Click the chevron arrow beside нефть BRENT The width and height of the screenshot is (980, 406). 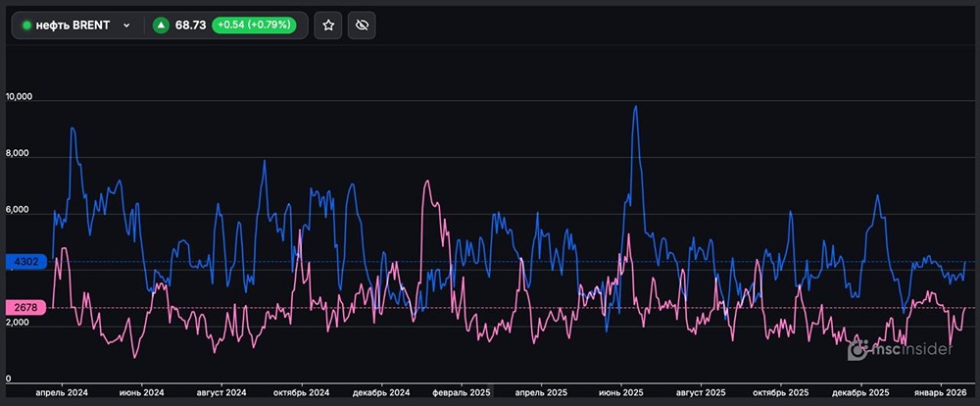point(126,25)
